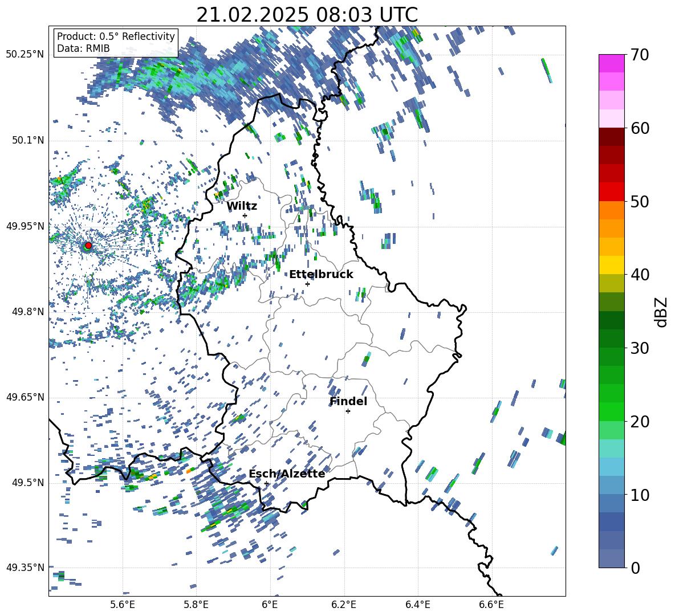
Task: Click the 6°E longitude label
Action: click(x=270, y=605)
